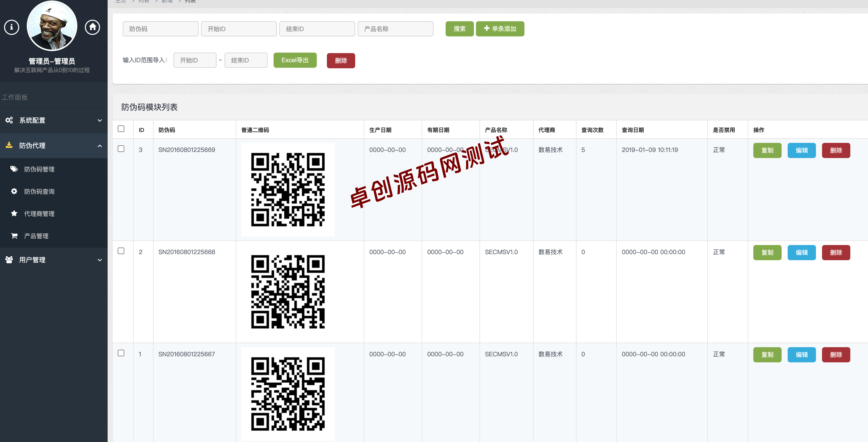Click the home icon beside the avatar
868x442 pixels.
[x=92, y=27]
